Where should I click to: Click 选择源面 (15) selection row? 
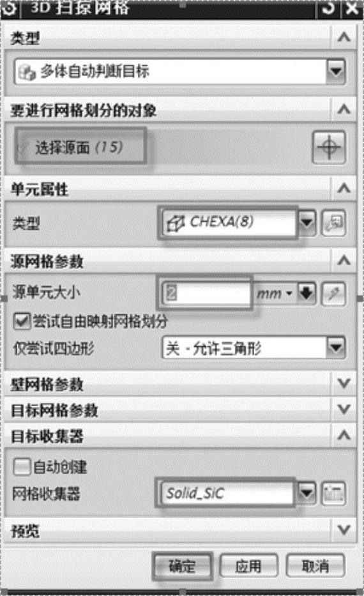pos(80,147)
